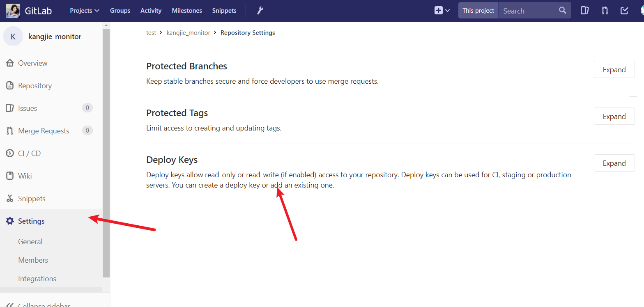Click the CI / CD gauge icon

click(x=10, y=153)
